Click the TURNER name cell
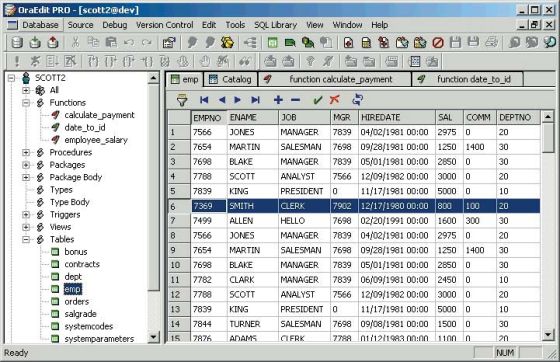 tap(252, 324)
